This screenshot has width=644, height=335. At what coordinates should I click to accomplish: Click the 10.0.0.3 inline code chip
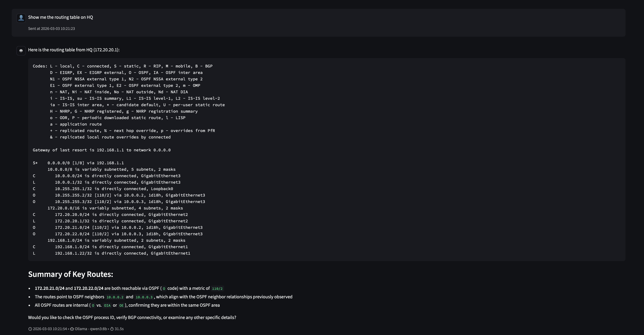point(144,297)
